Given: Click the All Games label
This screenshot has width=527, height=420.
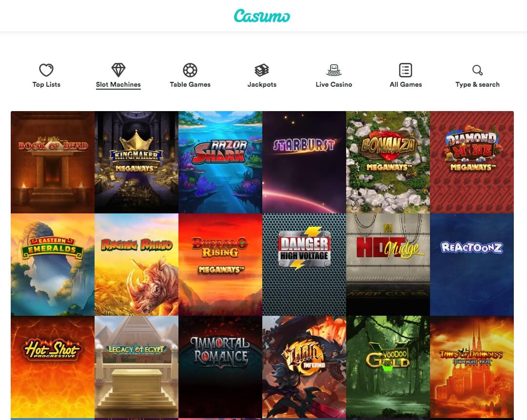Looking at the screenshot, I should click(406, 84).
